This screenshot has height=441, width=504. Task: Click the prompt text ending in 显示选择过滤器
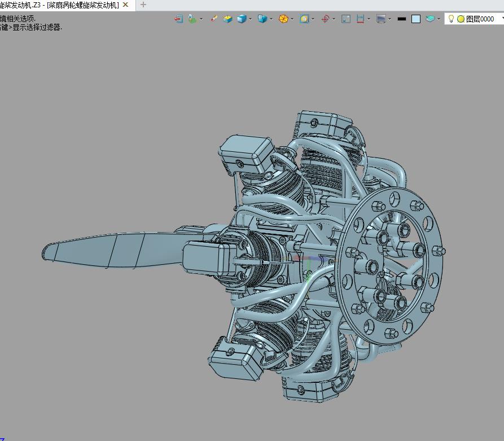(x=31, y=27)
